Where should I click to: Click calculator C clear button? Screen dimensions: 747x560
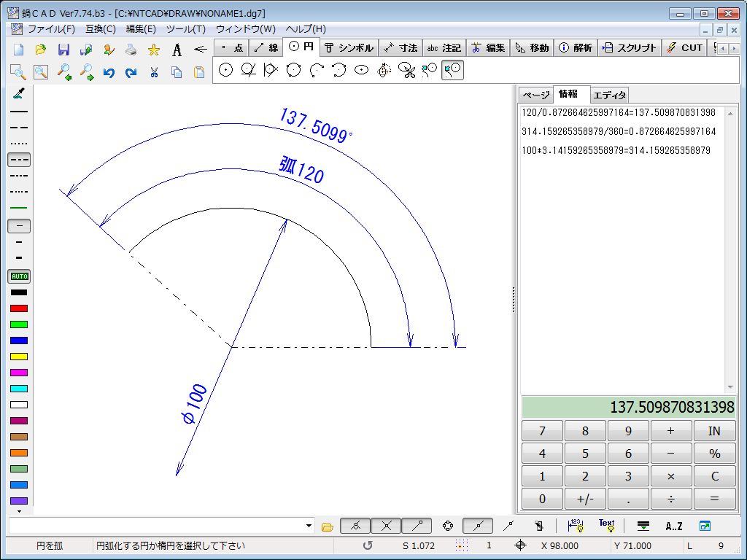point(715,476)
